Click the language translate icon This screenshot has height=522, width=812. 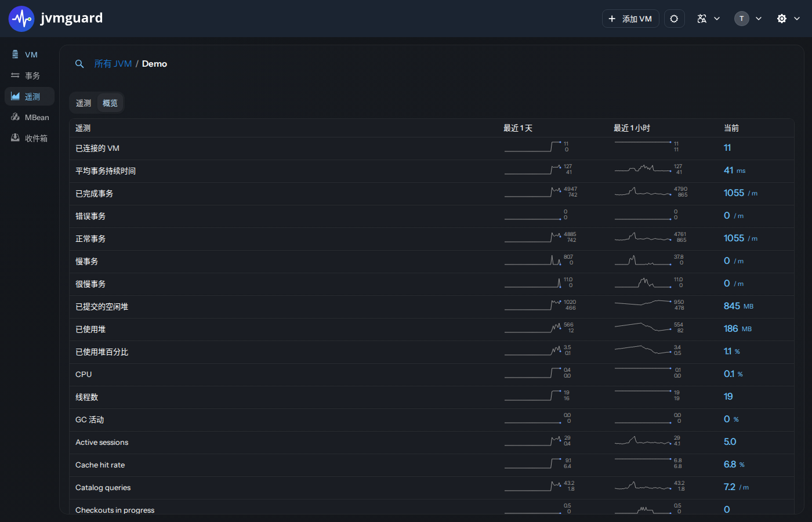point(702,19)
